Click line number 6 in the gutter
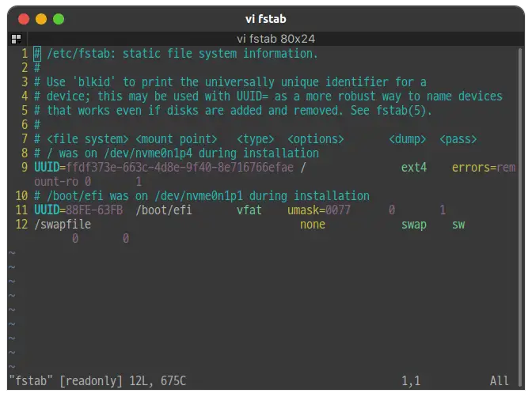 pyautogui.click(x=25, y=125)
